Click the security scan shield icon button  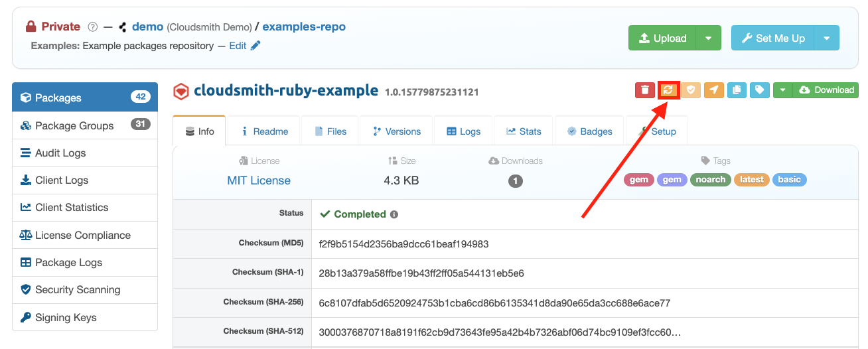point(691,90)
